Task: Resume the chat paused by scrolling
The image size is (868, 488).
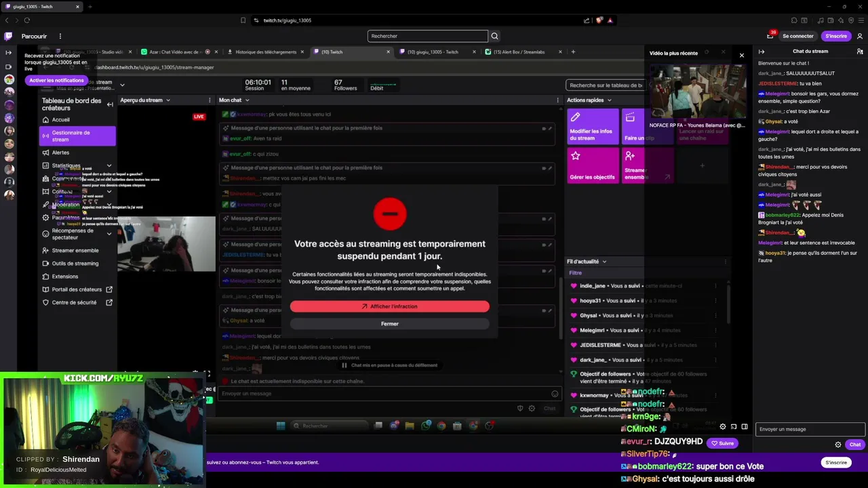Action: pos(389,365)
